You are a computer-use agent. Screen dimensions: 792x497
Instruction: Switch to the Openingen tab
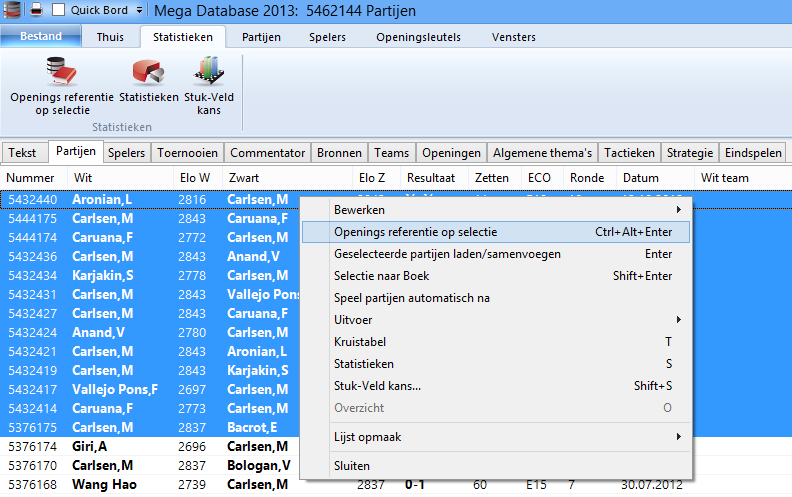pyautogui.click(x=452, y=153)
